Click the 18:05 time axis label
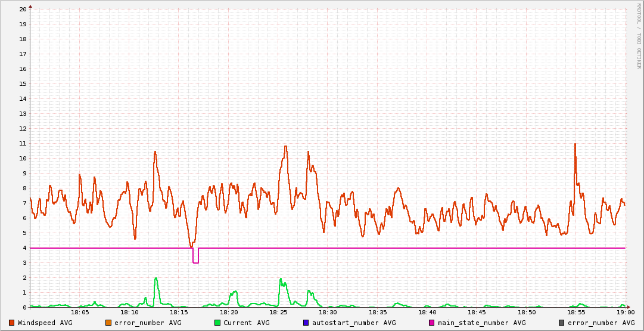 tap(80, 312)
